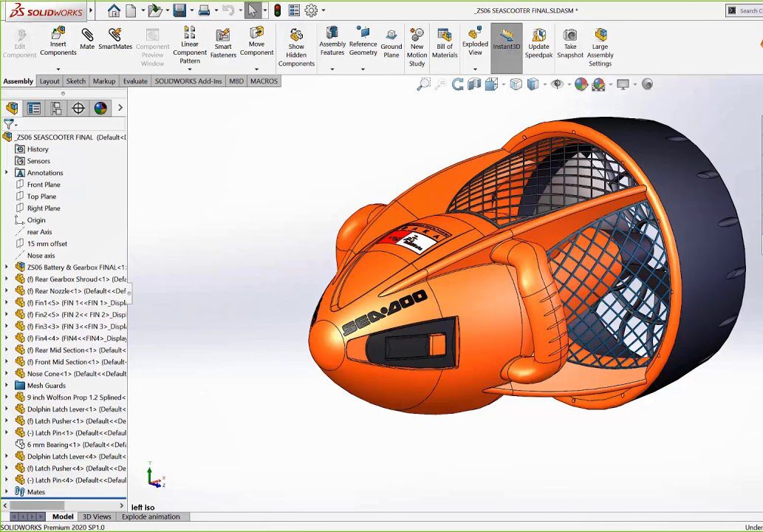Click the Rebuild traffic light icon
Screen dimensions: 763x532
[x=278, y=10]
